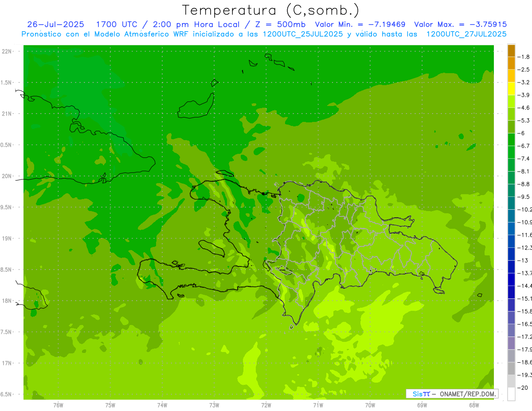
Task: Click the '-8.8' legend value
Action: [524, 184]
